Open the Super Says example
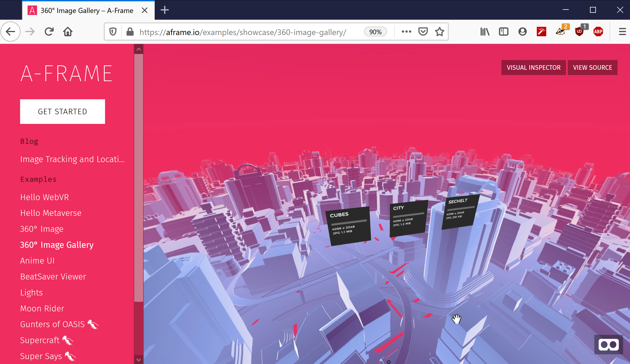630x364 pixels. (48, 356)
